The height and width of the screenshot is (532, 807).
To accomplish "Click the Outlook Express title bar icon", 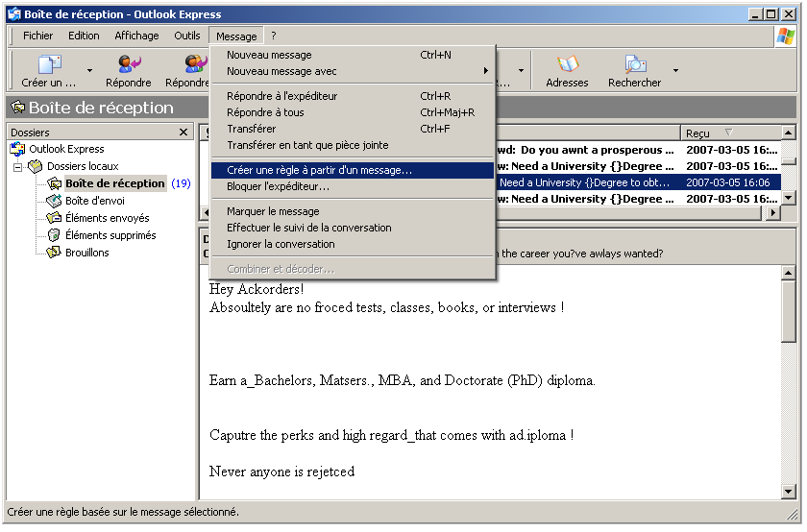I will click(x=14, y=14).
